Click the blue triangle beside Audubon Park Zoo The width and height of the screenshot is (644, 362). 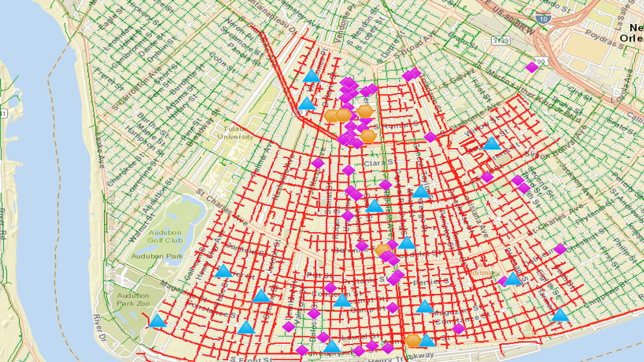point(157,321)
